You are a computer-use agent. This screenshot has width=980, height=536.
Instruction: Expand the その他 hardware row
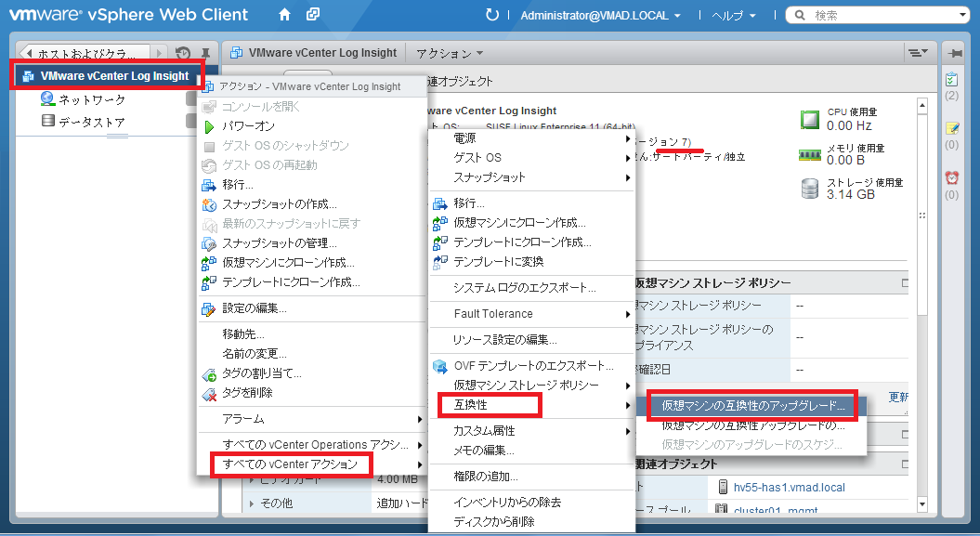[251, 503]
